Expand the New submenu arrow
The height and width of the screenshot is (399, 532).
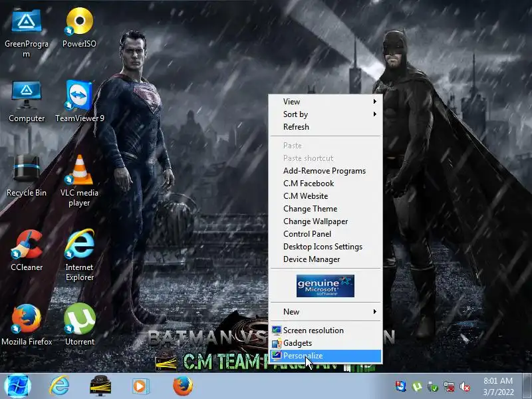pyautogui.click(x=375, y=311)
